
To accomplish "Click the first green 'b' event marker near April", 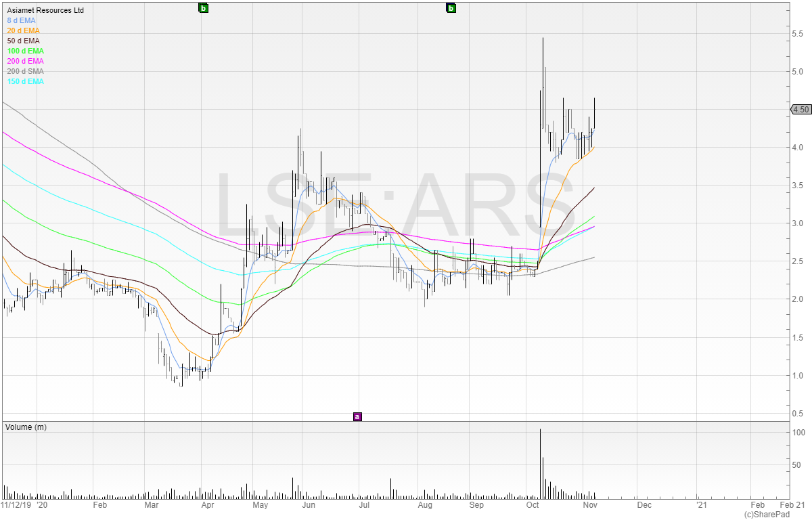I will 203,8.
